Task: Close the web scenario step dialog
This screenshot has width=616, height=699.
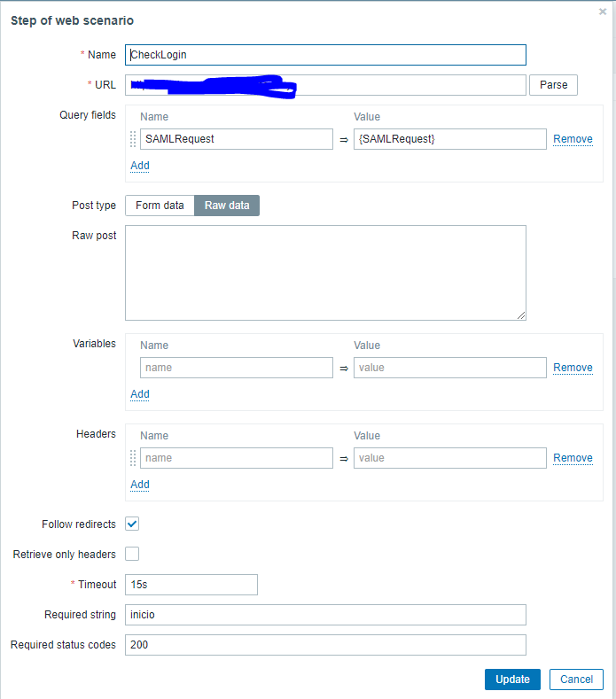Action: click(x=603, y=12)
